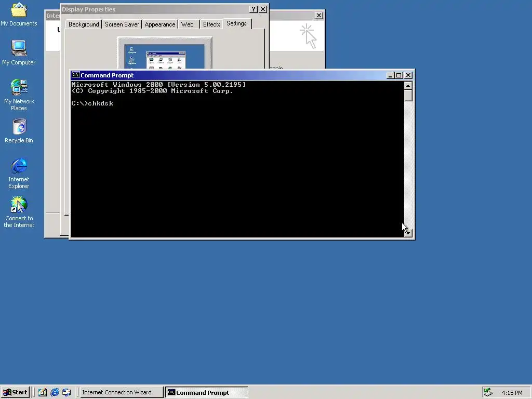Select the Settings tab
532x399 pixels.
coord(236,23)
